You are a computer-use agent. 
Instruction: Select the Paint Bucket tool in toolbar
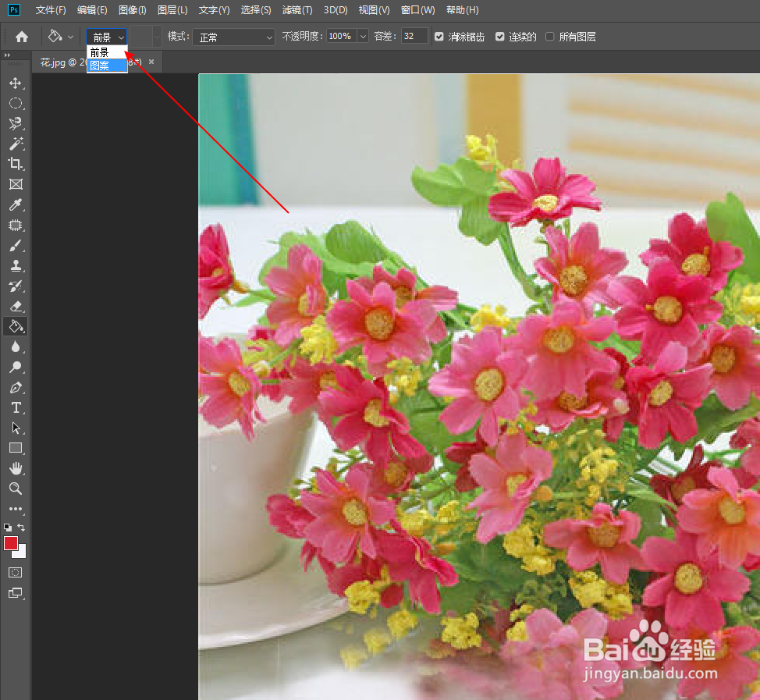[16, 327]
